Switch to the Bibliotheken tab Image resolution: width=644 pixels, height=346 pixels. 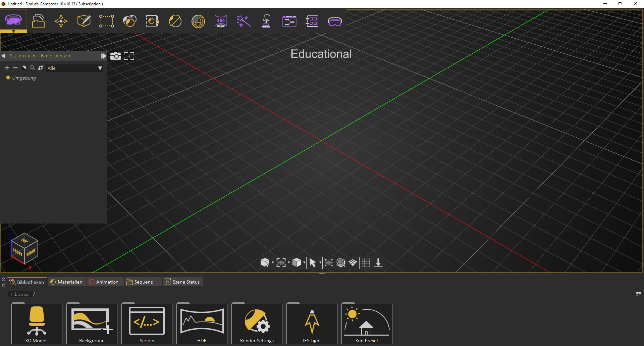(26, 282)
